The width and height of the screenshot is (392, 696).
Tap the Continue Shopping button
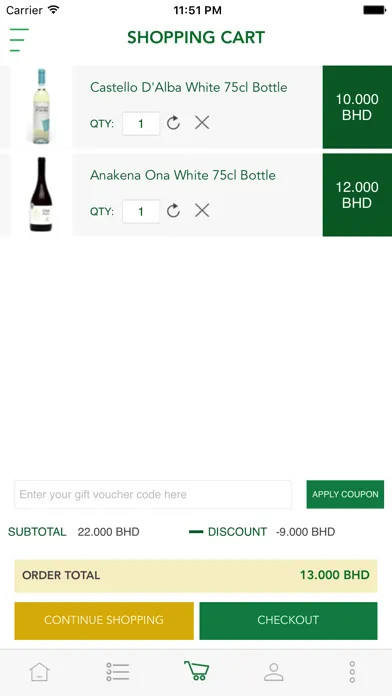click(x=104, y=621)
